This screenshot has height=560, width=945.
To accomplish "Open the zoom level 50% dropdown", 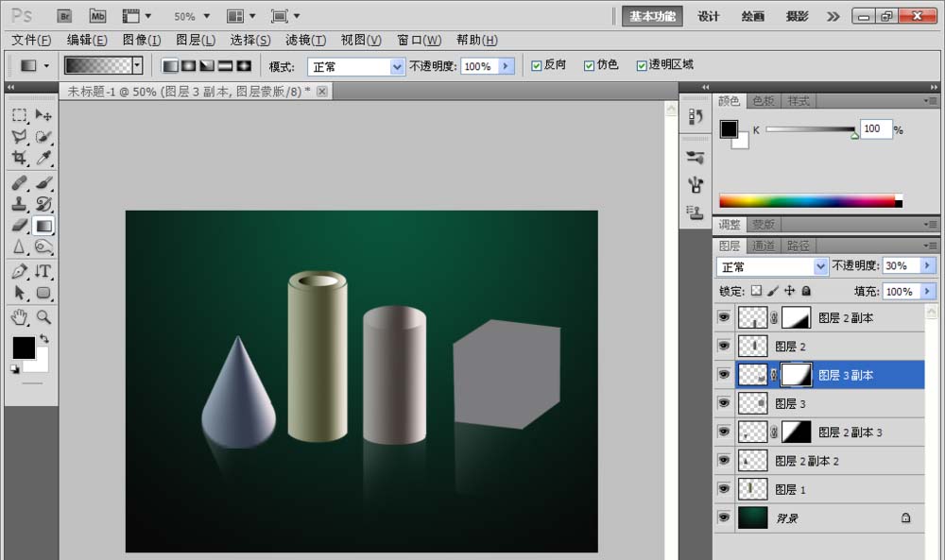I will tap(207, 16).
